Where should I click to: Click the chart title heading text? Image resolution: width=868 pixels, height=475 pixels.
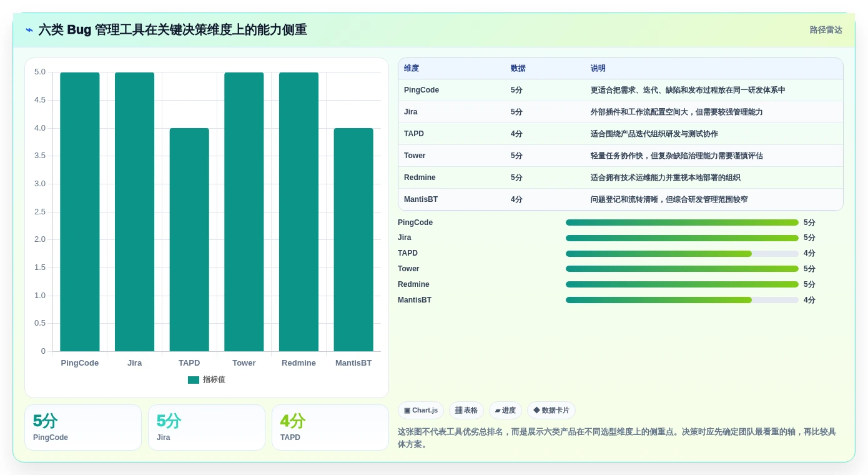click(x=173, y=30)
